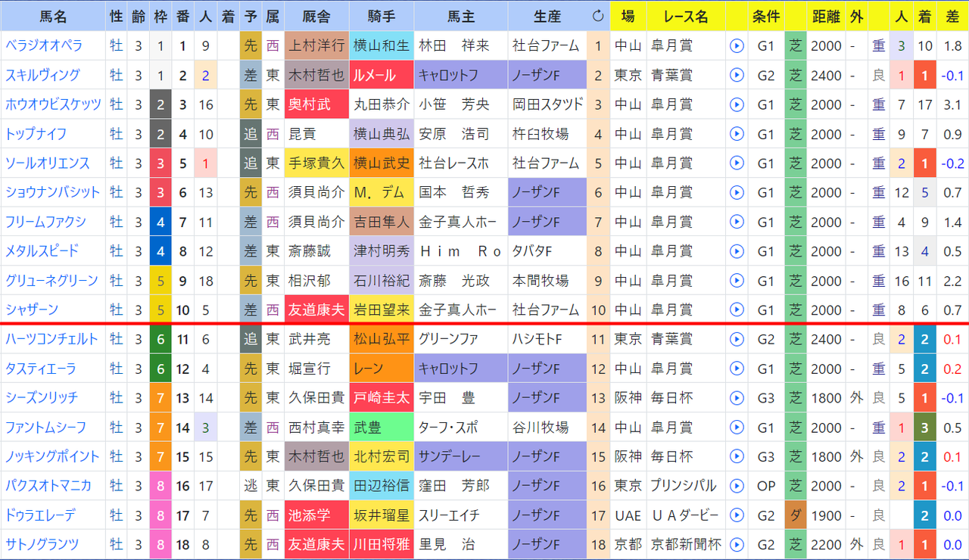Sort by the 差 column header
The height and width of the screenshot is (560, 969).
(953, 16)
